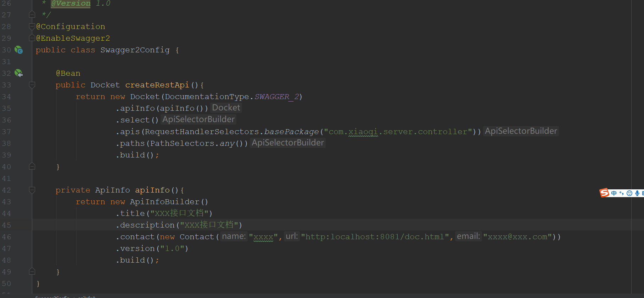Click the class name Swagger2Config
The width and height of the screenshot is (644, 298).
point(135,50)
